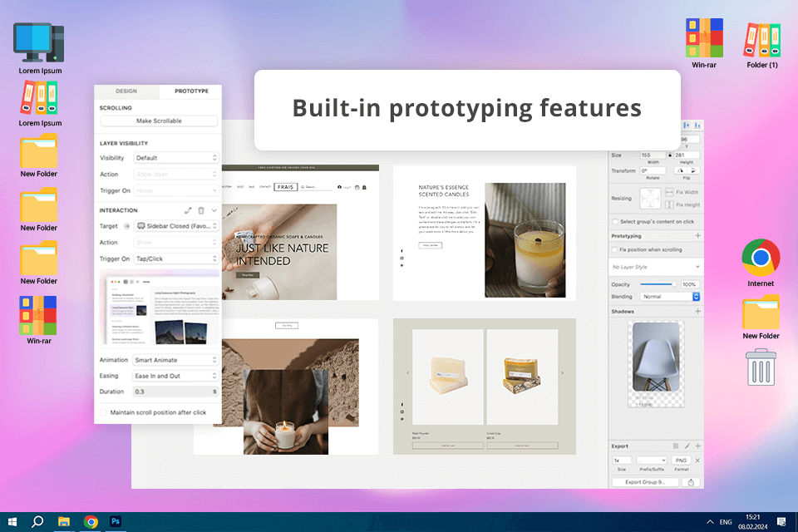Open Photoshop from the taskbar
The width and height of the screenshot is (798, 532).
pyautogui.click(x=116, y=521)
